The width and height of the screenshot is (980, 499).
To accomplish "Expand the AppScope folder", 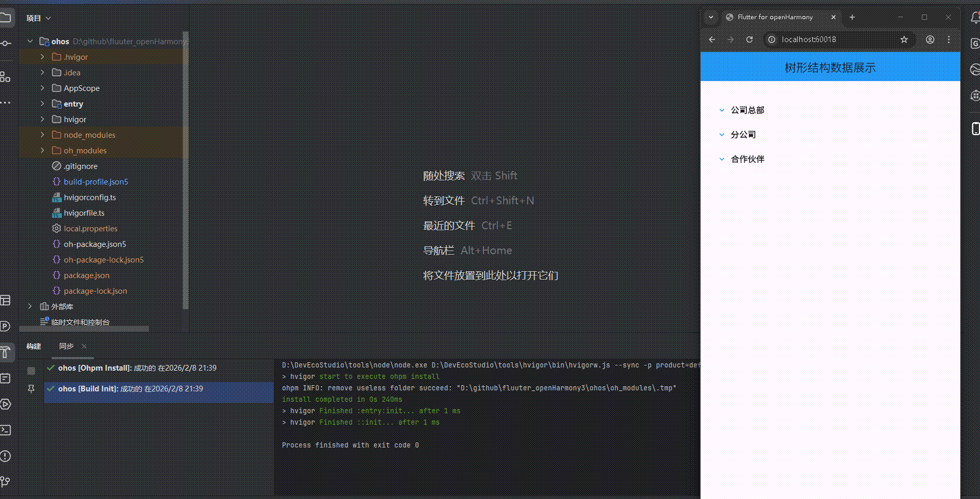I will [43, 88].
